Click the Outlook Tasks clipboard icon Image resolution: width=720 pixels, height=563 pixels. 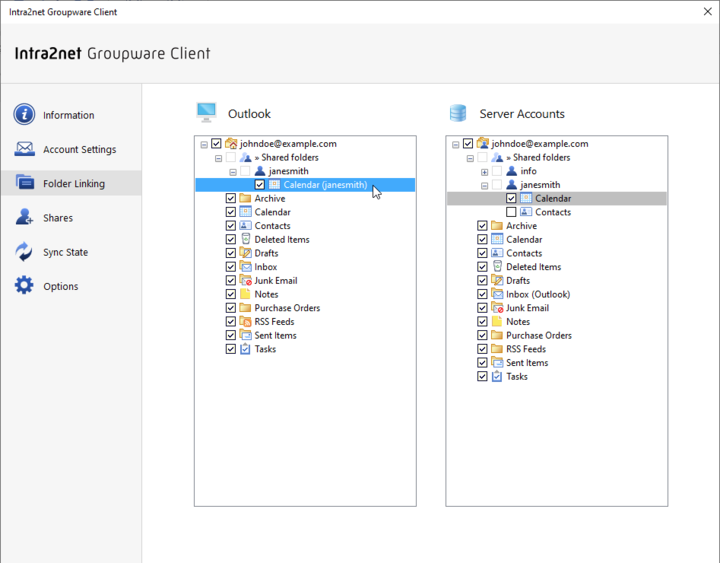click(245, 349)
